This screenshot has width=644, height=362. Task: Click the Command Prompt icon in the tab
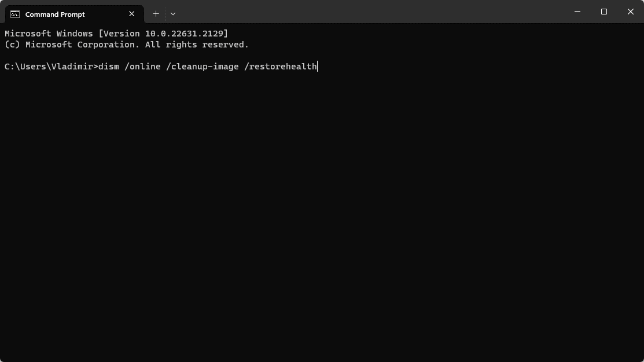(x=15, y=14)
